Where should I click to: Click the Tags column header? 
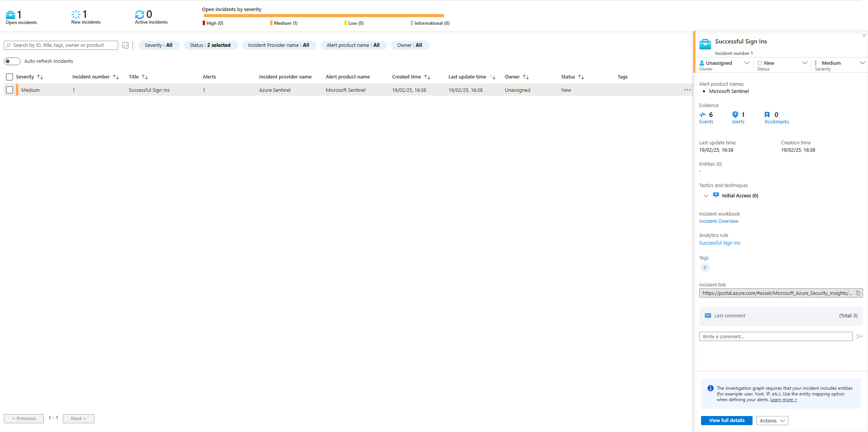point(623,77)
